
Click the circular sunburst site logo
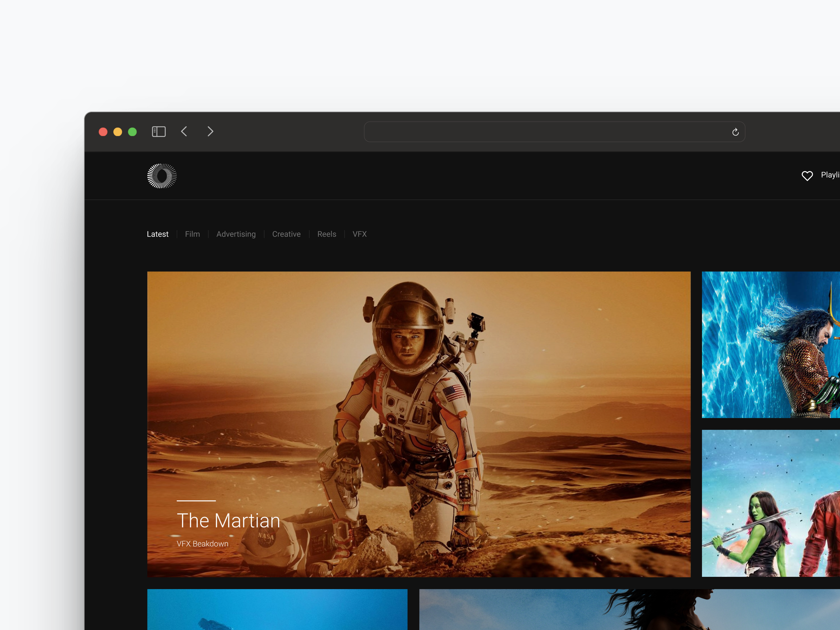pos(162,176)
